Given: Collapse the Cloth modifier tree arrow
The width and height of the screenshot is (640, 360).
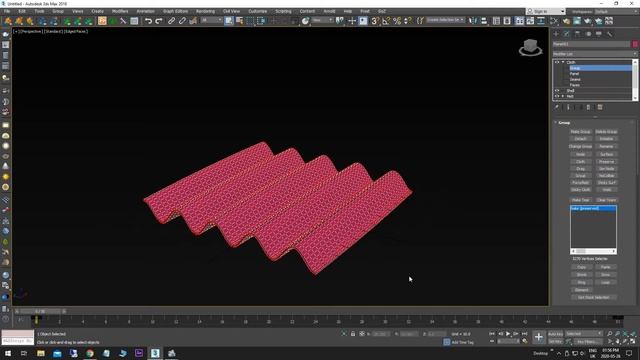Looking at the screenshot, I should (x=563, y=62).
